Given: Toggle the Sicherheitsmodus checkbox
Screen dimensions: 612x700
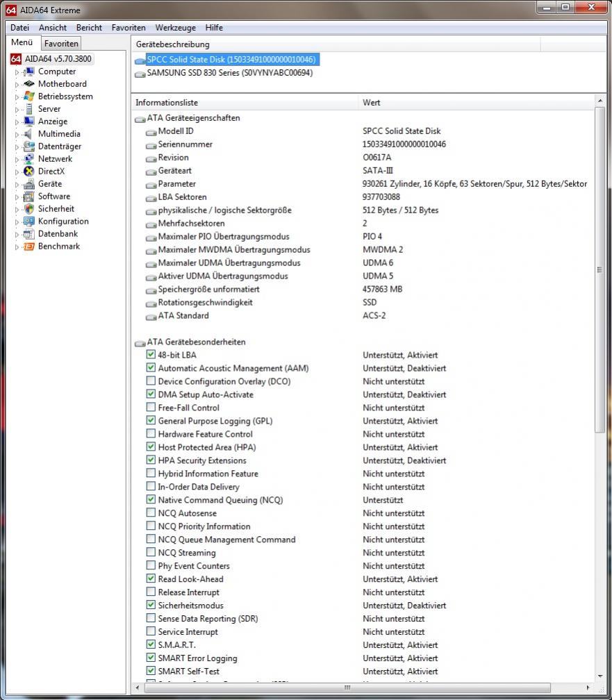Looking at the screenshot, I should [x=151, y=605].
